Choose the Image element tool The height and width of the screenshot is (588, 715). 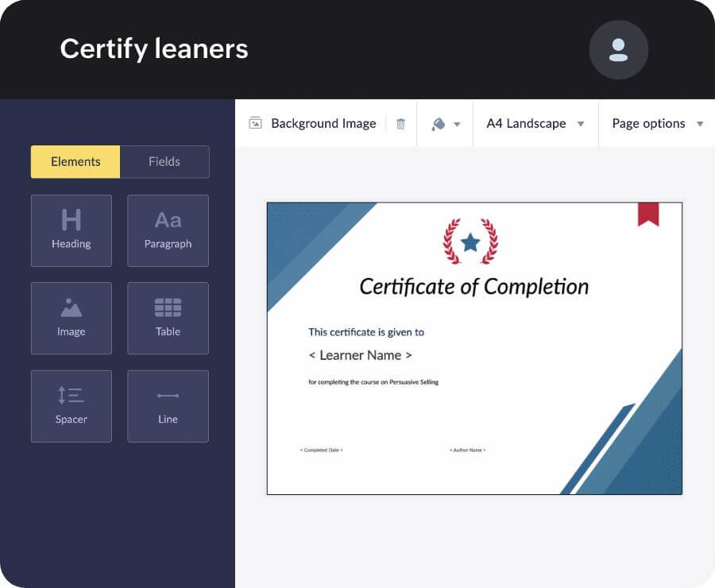point(71,318)
